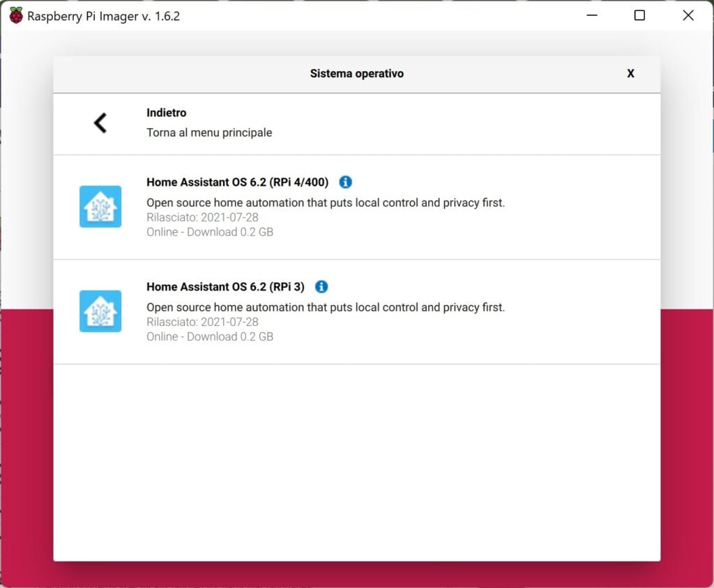714x588 pixels.
Task: Click RPi 3 Online - Download 0.2 GB line
Action: [x=209, y=336]
